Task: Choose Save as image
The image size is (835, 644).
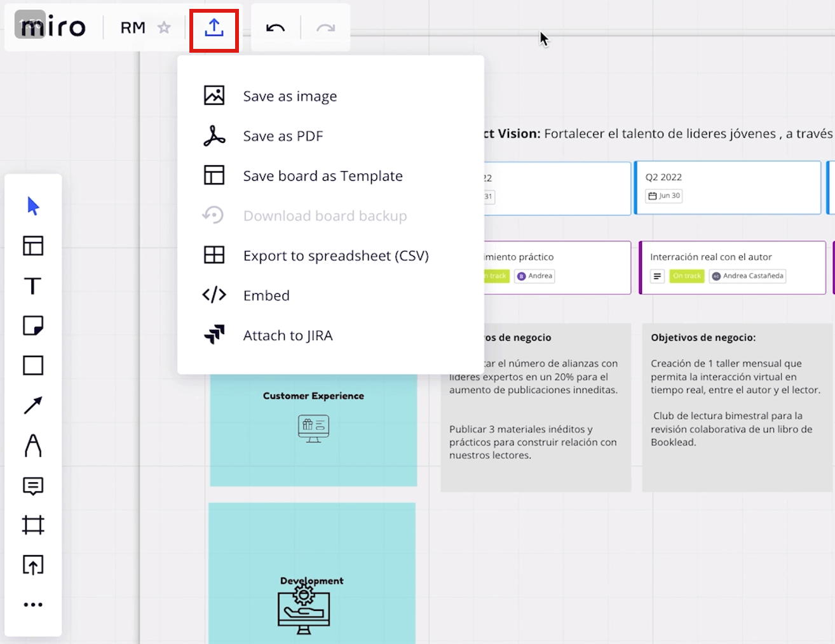Action: 290,96
